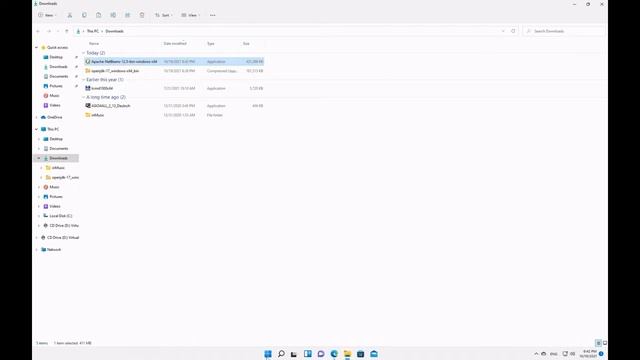Click the Rename icon in the toolbar
Screen dimensions: 640x360
tap(113, 15)
